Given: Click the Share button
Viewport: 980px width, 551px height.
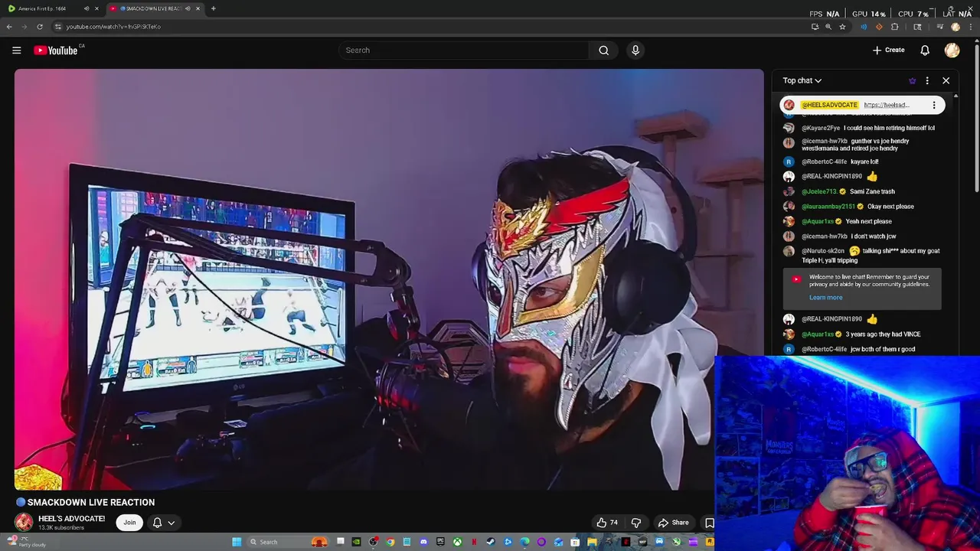Looking at the screenshot, I should (674, 523).
